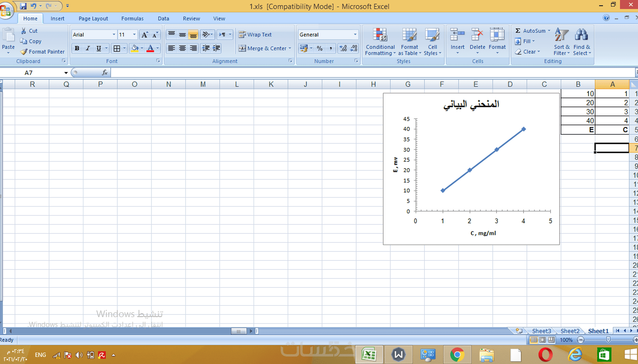Expand the Fill dropdown
This screenshot has height=364, width=638.
[x=533, y=41]
